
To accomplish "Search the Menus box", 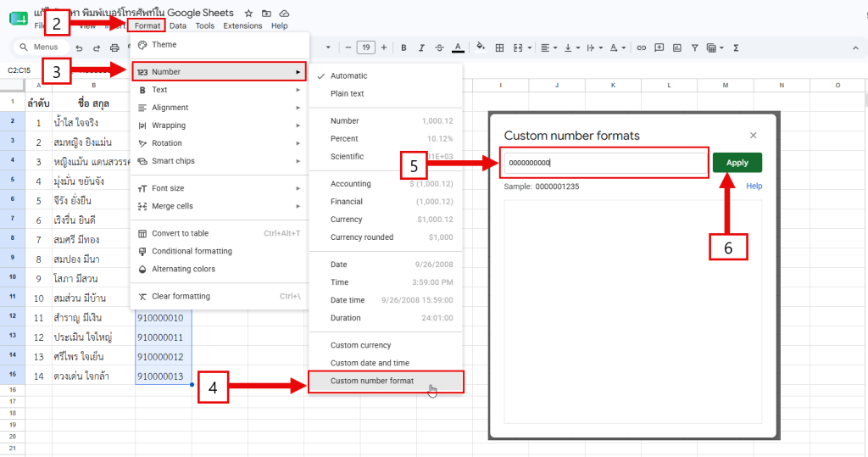I will click(41, 47).
